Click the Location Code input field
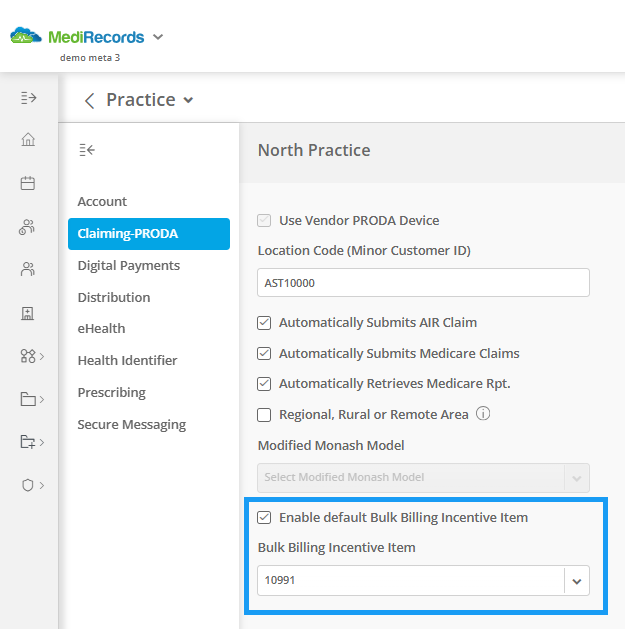This screenshot has width=625, height=629. 423,283
